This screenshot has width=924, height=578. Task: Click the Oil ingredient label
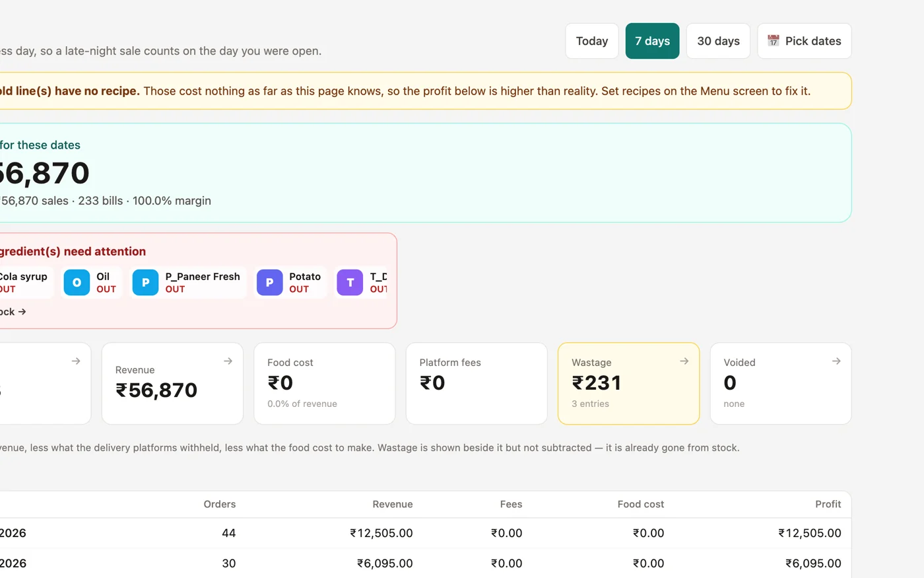[103, 277]
